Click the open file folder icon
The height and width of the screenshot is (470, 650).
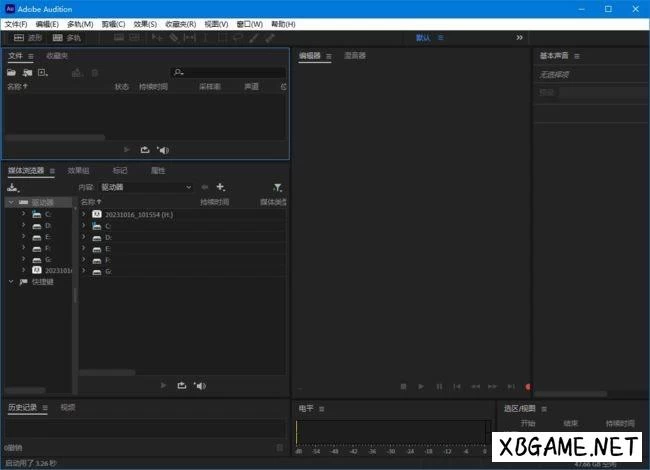tap(11, 73)
